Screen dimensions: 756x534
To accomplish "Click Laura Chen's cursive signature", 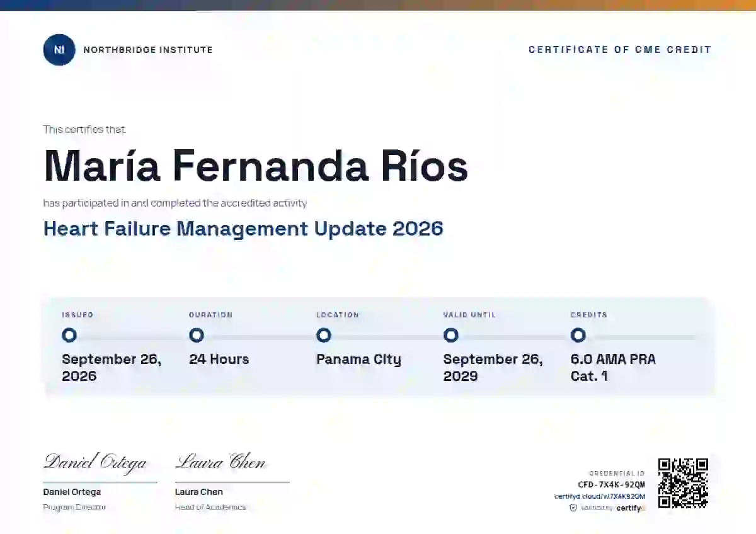I will [220, 463].
